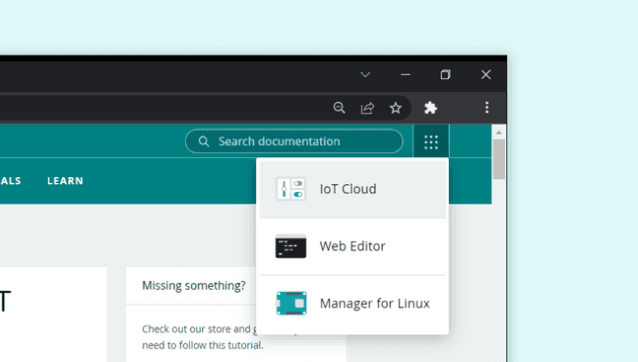Select IoT Cloud from the apps menu
638x362 pixels.
353,189
